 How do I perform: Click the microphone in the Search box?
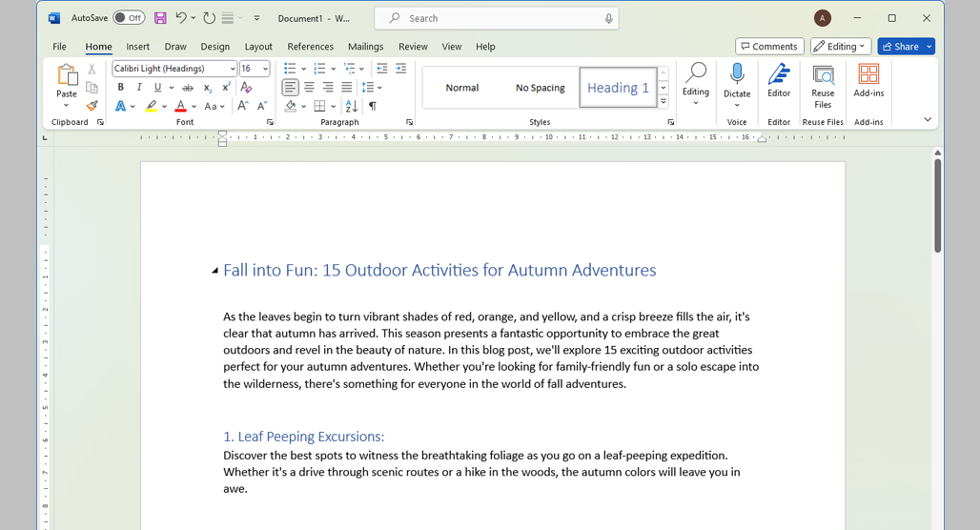coord(608,19)
